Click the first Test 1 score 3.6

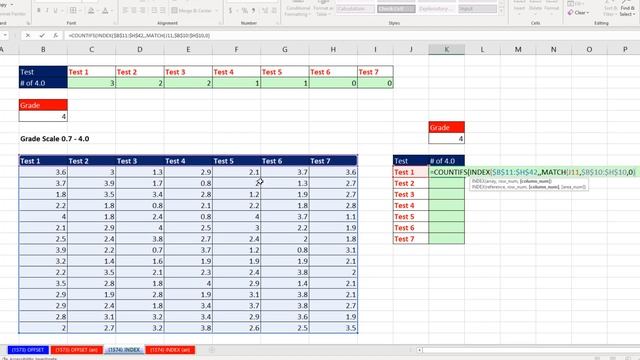point(43,172)
